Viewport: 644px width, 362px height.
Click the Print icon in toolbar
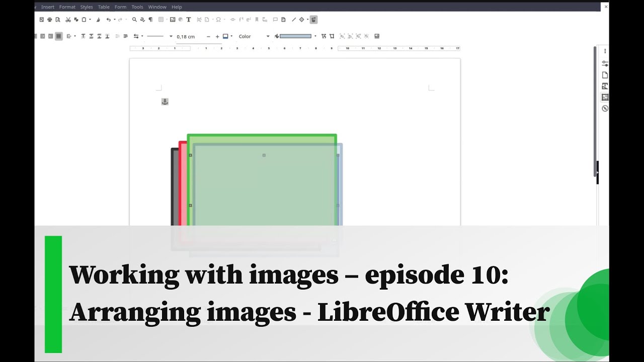pos(49,20)
